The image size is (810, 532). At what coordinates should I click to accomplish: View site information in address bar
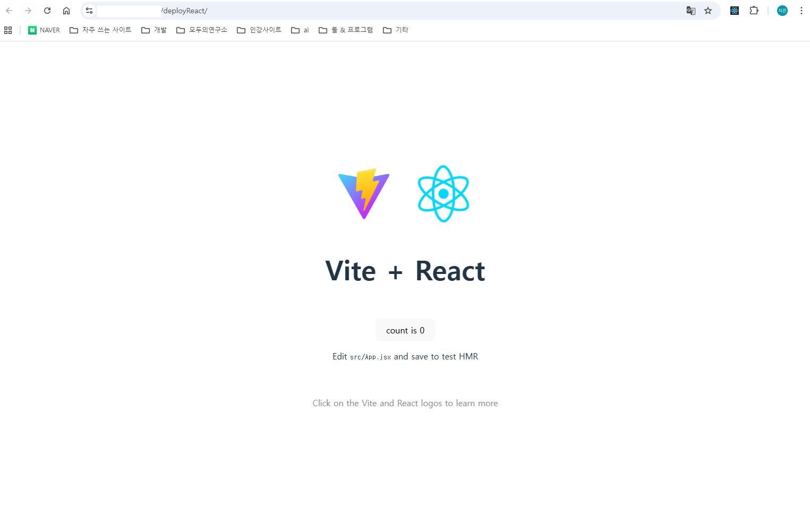pos(89,11)
